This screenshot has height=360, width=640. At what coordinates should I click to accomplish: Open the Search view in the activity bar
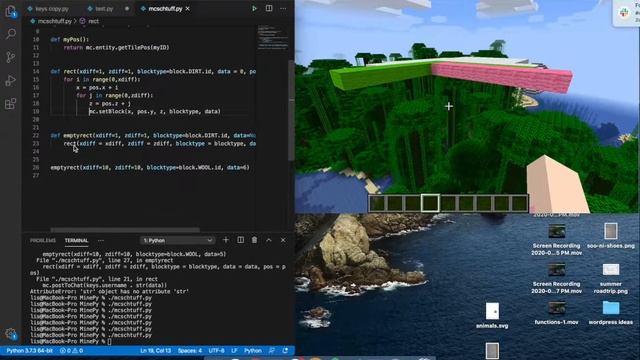coord(11,34)
